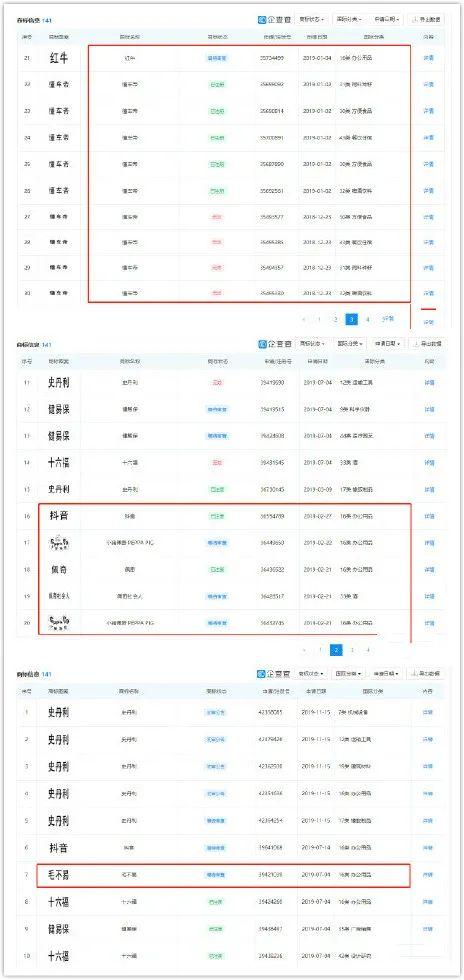Image resolution: width=464 pixels, height=980 pixels.
Task: Click the status badge in row 21
Action: (217, 58)
